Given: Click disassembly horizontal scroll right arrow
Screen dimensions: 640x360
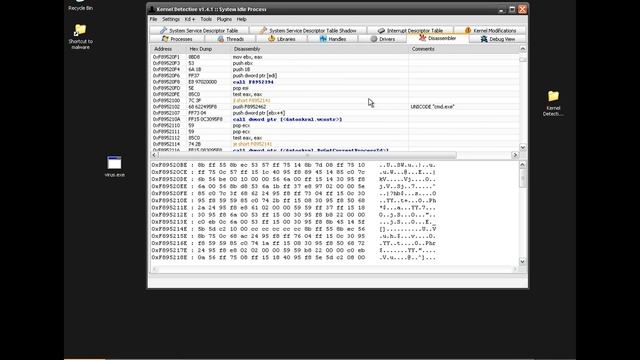Looking at the screenshot, I should 515,155.
